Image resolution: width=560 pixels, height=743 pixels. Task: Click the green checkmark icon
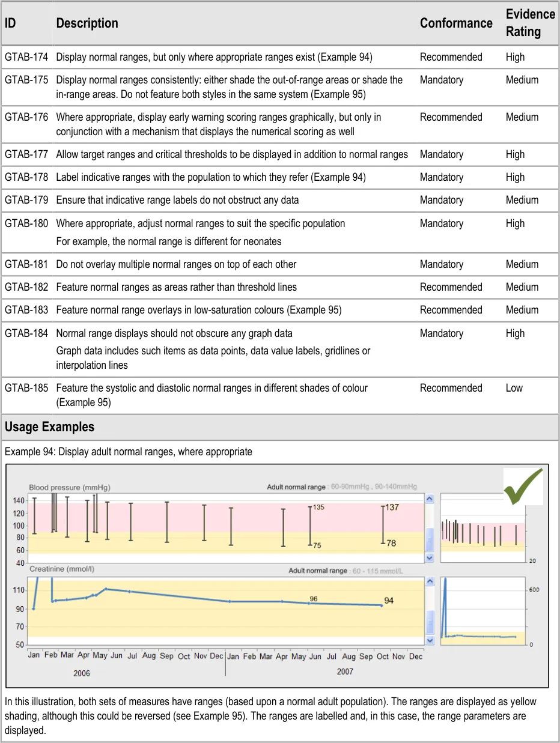(x=523, y=486)
